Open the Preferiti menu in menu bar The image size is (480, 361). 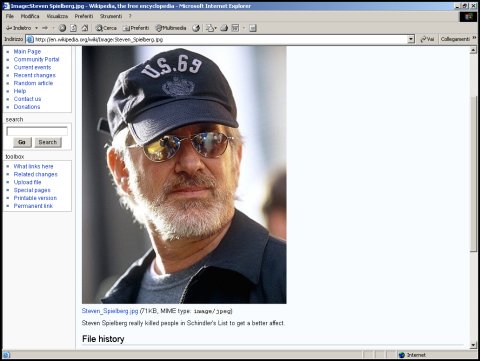[x=84, y=16]
